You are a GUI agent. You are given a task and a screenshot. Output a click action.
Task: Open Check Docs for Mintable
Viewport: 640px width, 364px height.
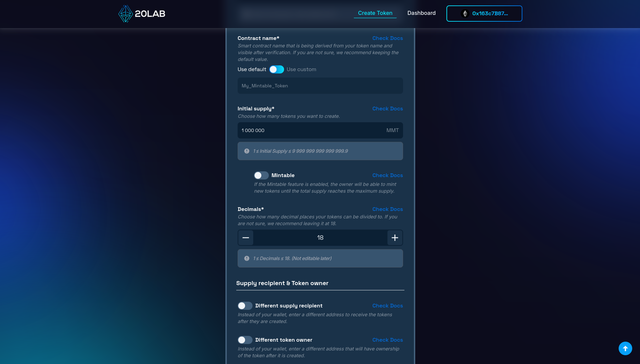tap(387, 175)
